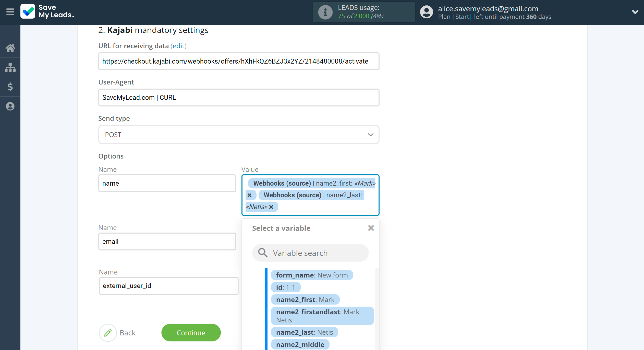644x350 pixels.
Task: Click the hamburger menu icon top-left
Action: (x=10, y=12)
